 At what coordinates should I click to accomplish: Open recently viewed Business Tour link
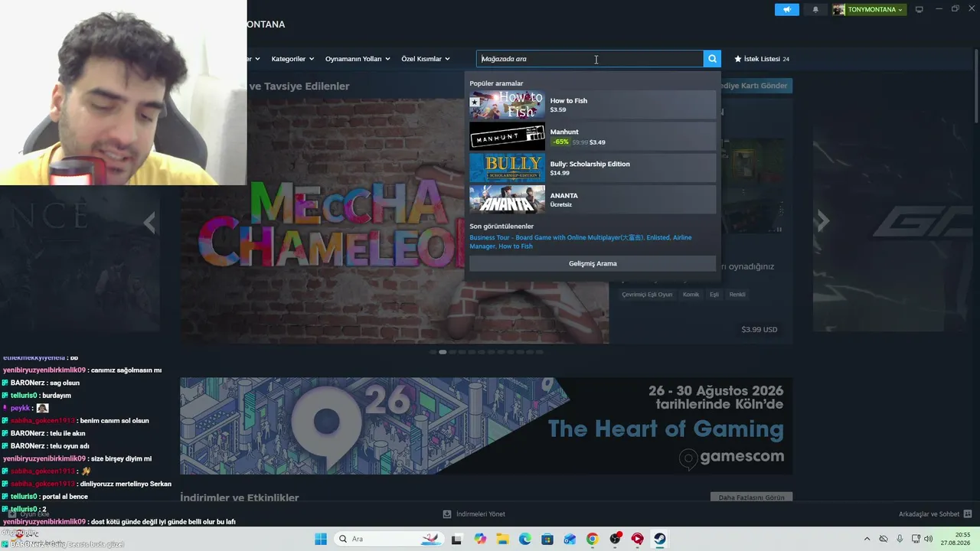(x=557, y=238)
